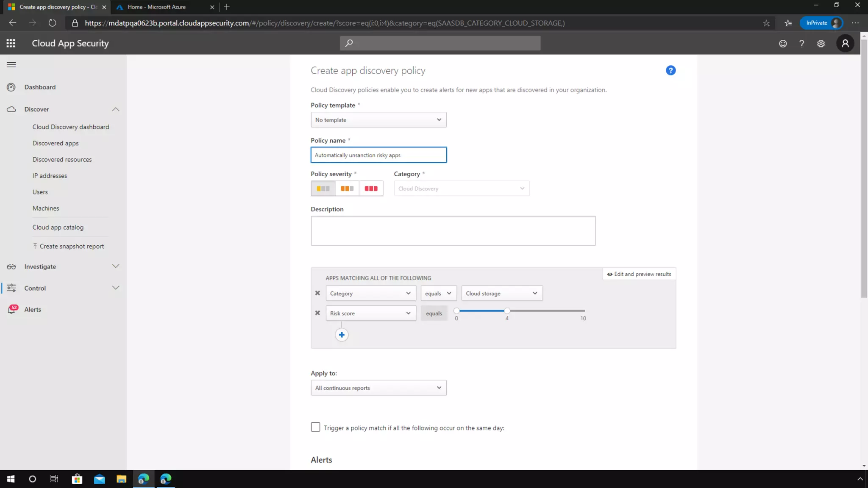Remove the Category filter row

click(x=317, y=293)
